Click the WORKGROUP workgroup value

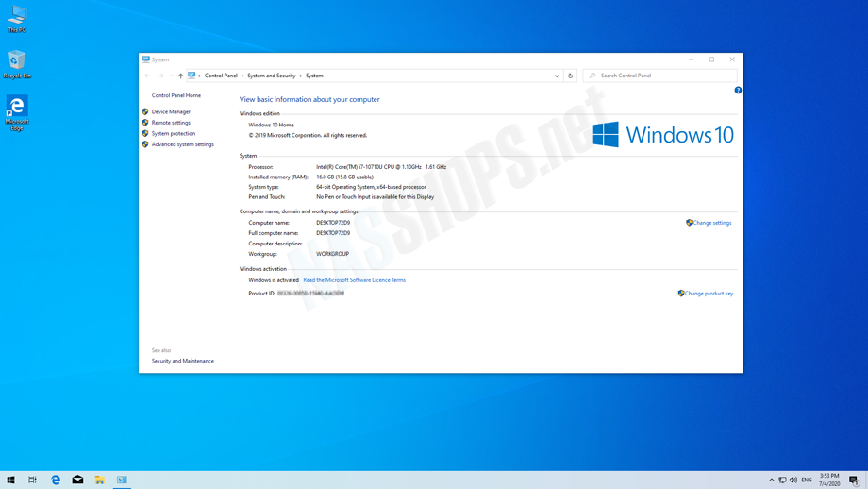click(332, 254)
